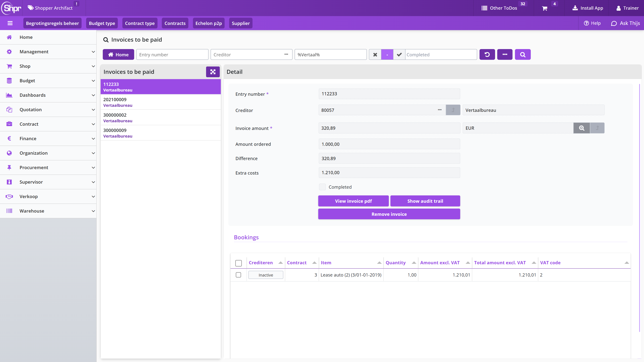
Task: Sort bookings by Quantity column
Action: (x=400, y=263)
